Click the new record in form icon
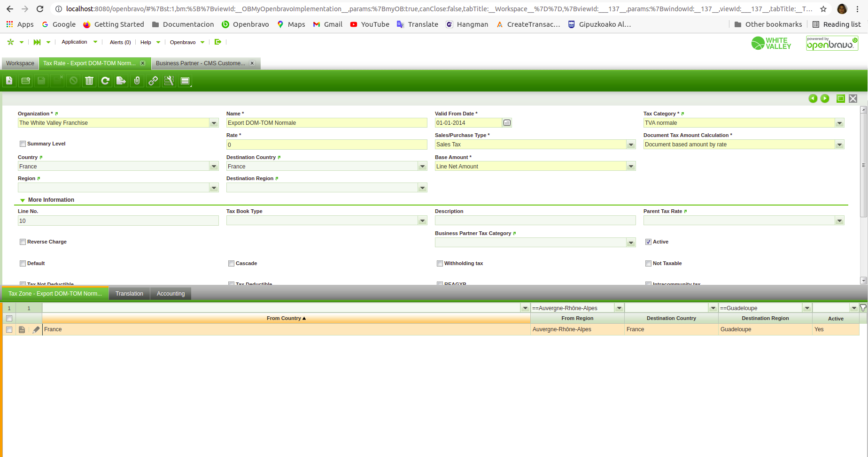868x457 pixels. (x=9, y=81)
